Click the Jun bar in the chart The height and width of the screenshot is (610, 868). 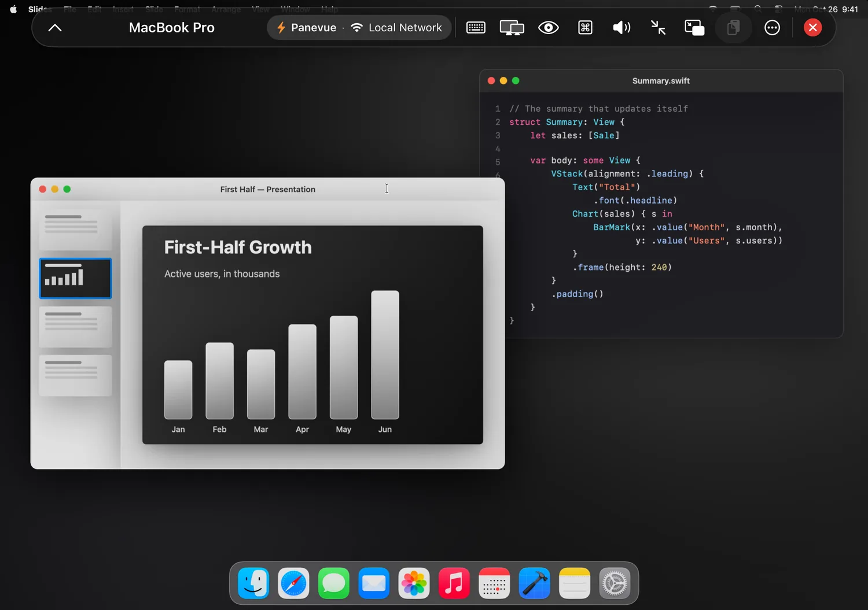tap(385, 354)
